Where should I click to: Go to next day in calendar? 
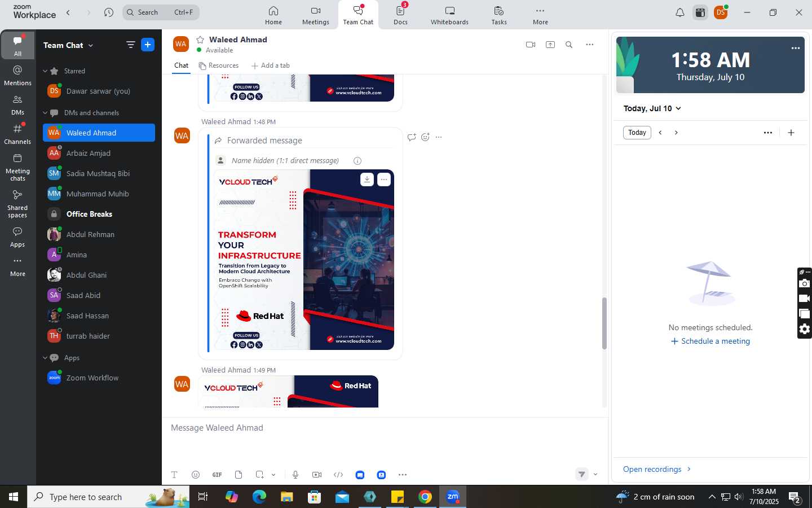tap(676, 133)
